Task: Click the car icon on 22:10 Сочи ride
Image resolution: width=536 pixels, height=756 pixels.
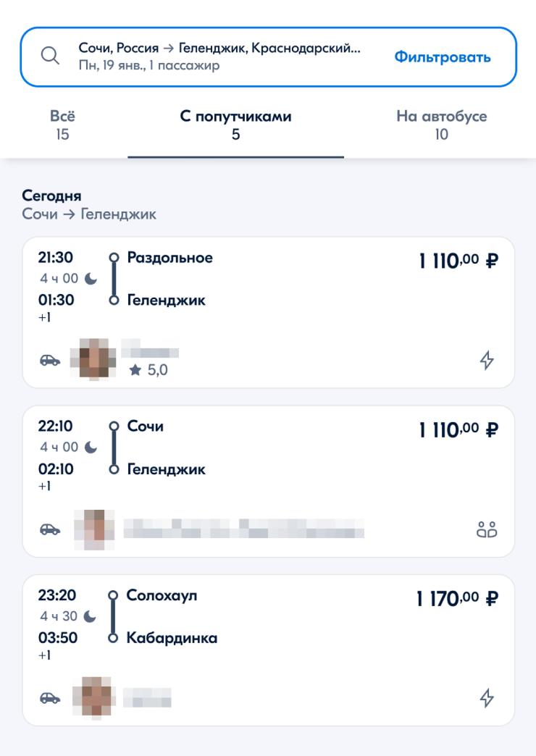Action: (50, 529)
